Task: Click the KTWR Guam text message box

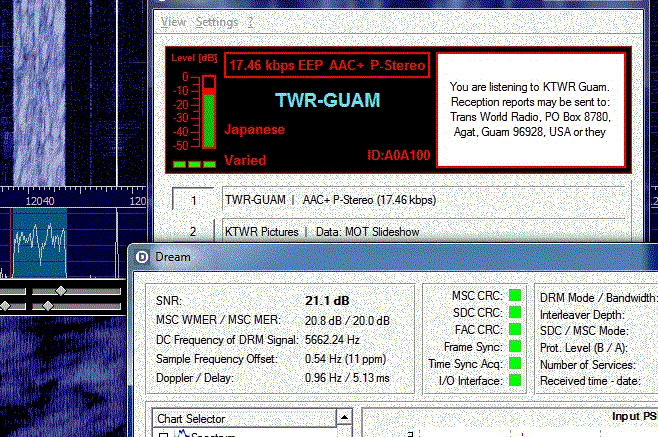Action: point(531,110)
